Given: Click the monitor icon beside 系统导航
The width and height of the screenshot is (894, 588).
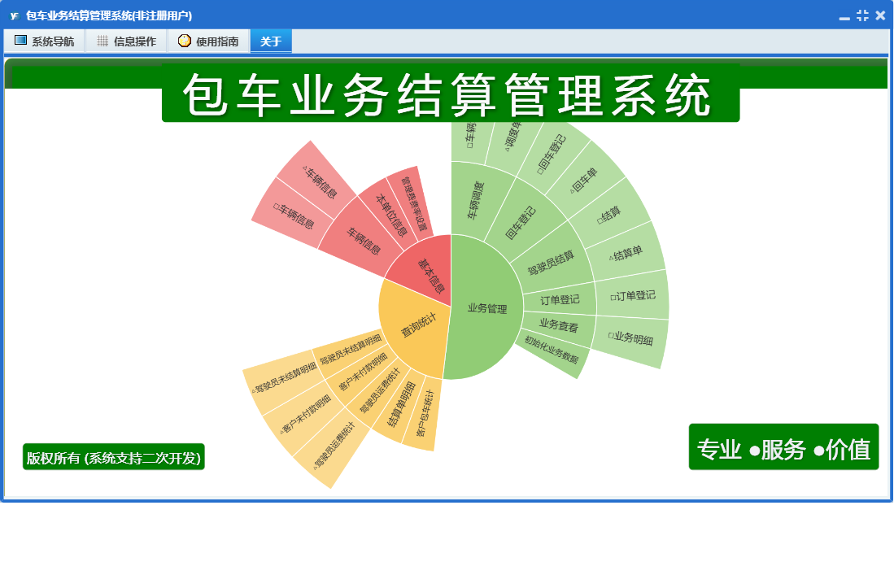Looking at the screenshot, I should click(x=20, y=41).
